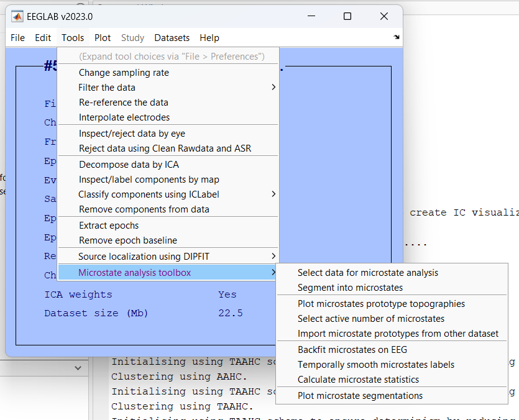Maximize the EEGLAB window
Image resolution: width=519 pixels, height=420 pixels.
pos(347,16)
